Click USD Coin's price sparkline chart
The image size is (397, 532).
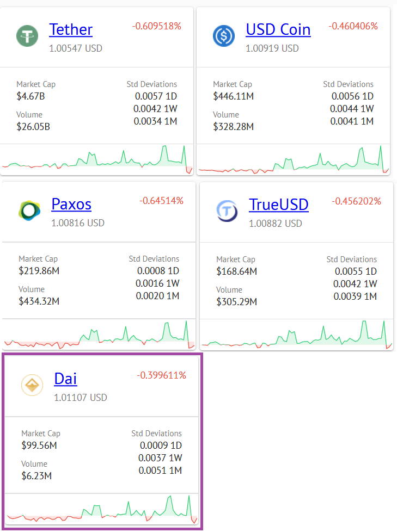click(294, 159)
